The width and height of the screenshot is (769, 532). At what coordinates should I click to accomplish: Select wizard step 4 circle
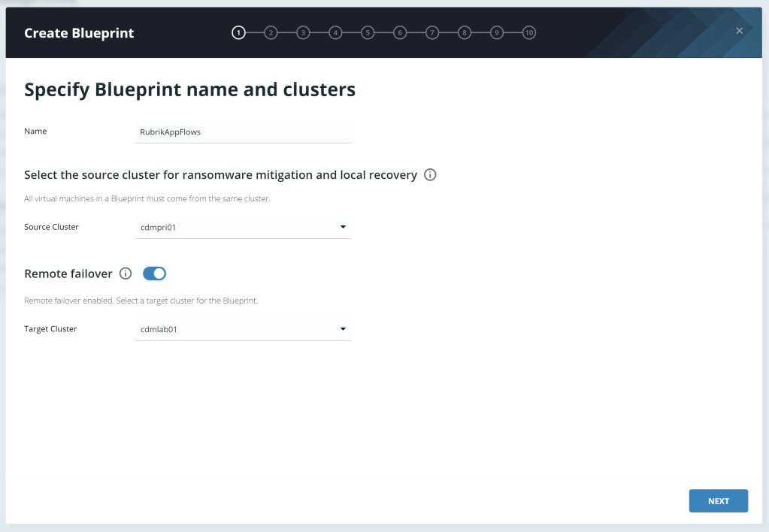(x=335, y=33)
